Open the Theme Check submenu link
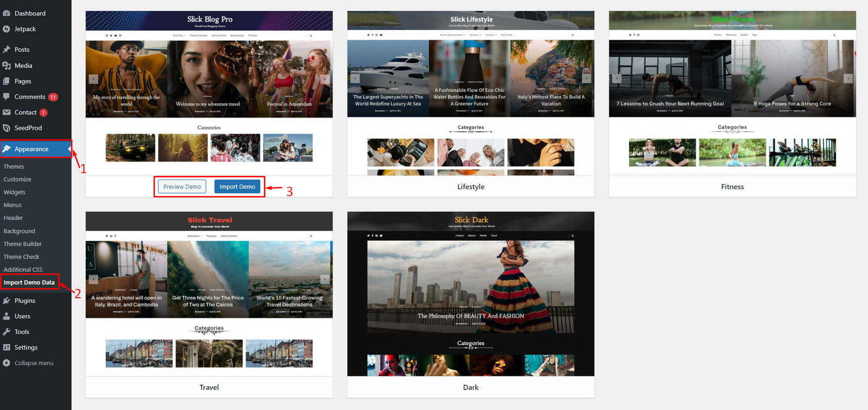Screen dimensions: 868x410 click(x=21, y=257)
